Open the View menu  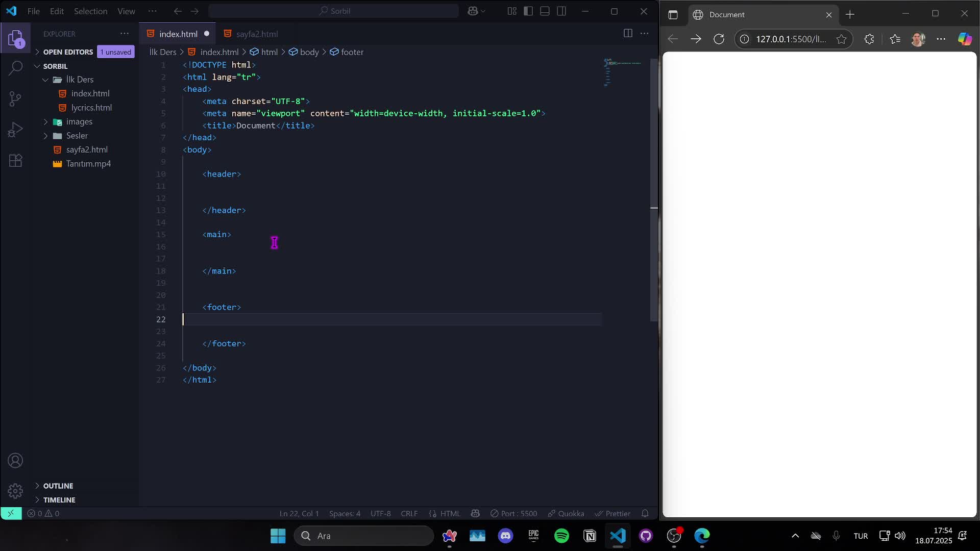click(126, 11)
